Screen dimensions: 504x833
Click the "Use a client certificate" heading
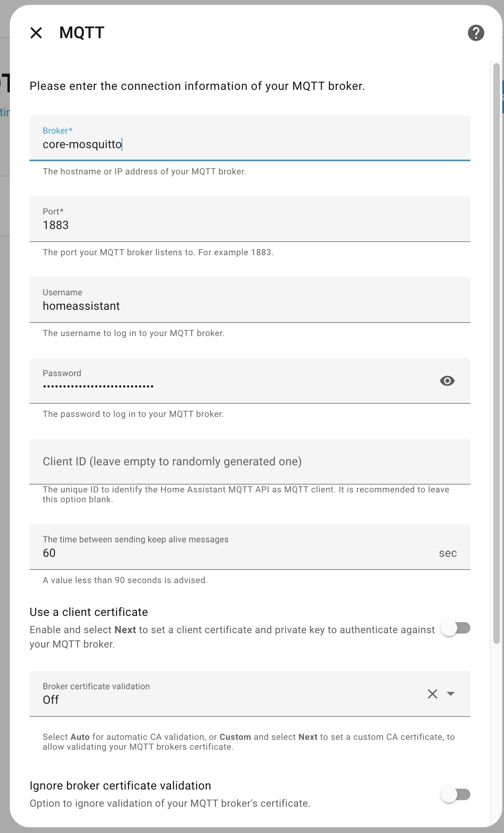[x=89, y=612]
